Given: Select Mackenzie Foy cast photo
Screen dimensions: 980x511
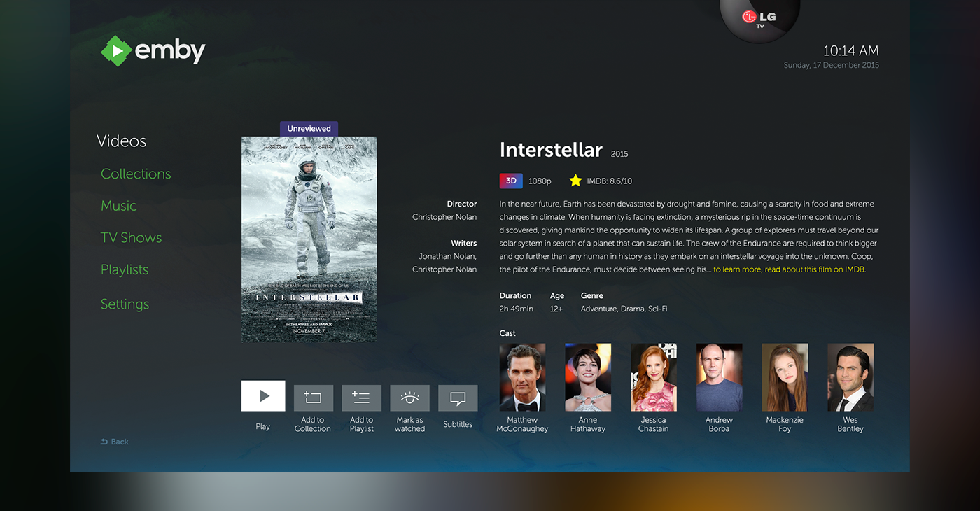Looking at the screenshot, I should [785, 377].
